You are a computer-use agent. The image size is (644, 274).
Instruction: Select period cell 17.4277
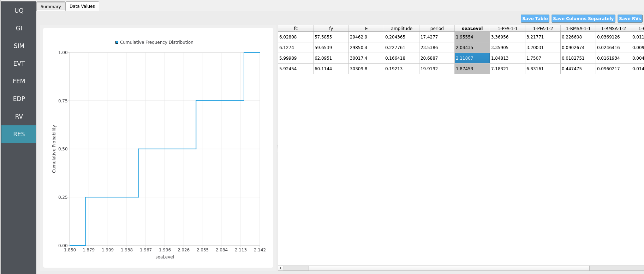point(437,37)
